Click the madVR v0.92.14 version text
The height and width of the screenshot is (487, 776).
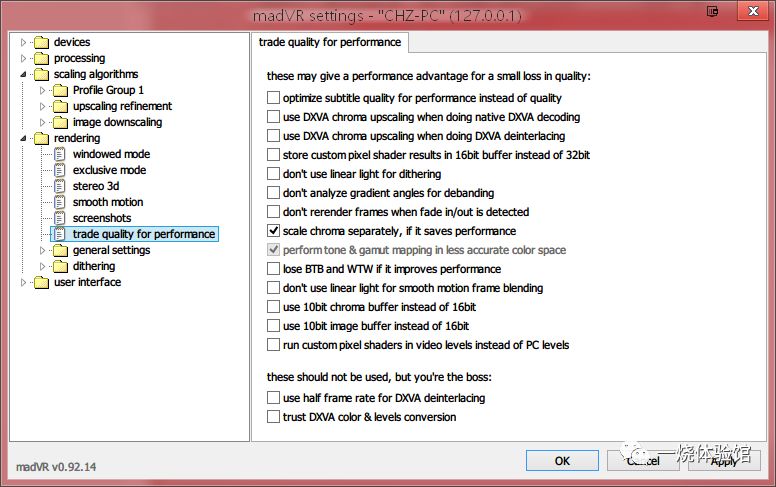56,467
